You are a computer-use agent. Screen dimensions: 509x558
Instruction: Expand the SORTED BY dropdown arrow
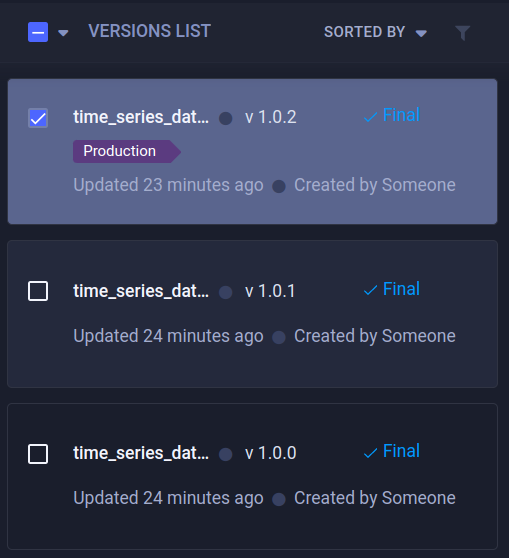click(421, 33)
